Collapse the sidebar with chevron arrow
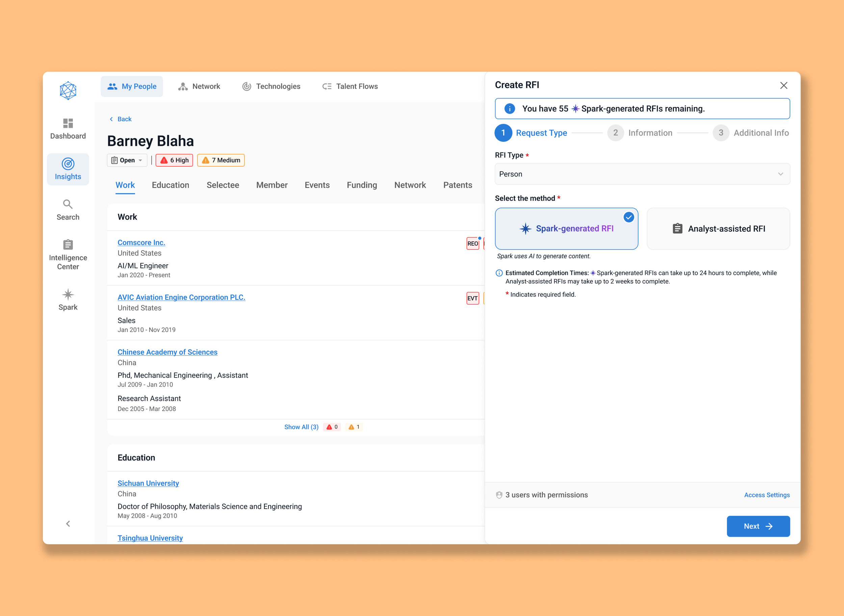Viewport: 844px width, 616px height. (68, 524)
